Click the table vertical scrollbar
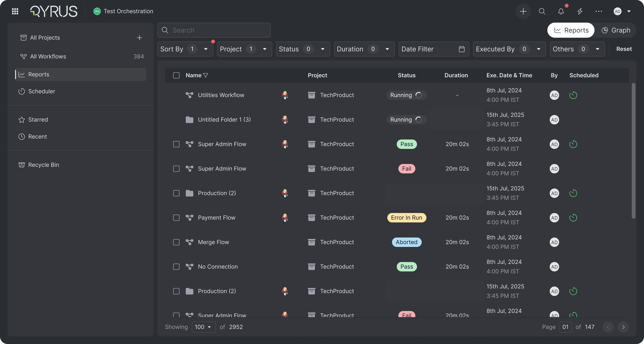This screenshot has height=344, width=644. pos(633,151)
